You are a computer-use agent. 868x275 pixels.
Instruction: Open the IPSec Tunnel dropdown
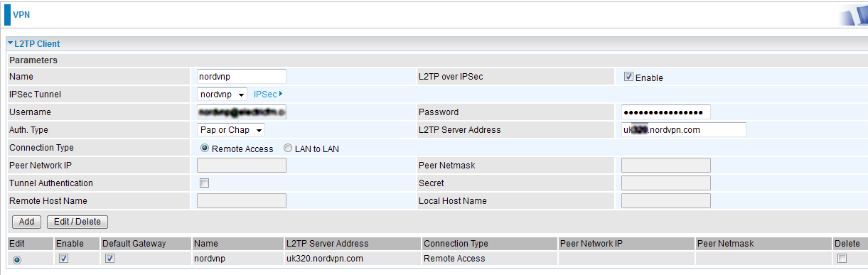pos(222,94)
